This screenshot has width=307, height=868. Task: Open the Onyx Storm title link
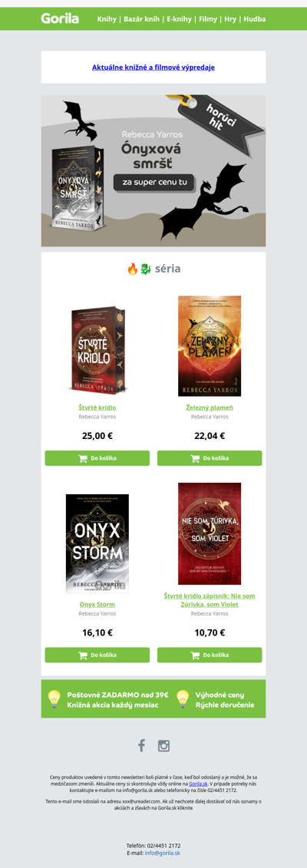click(97, 605)
